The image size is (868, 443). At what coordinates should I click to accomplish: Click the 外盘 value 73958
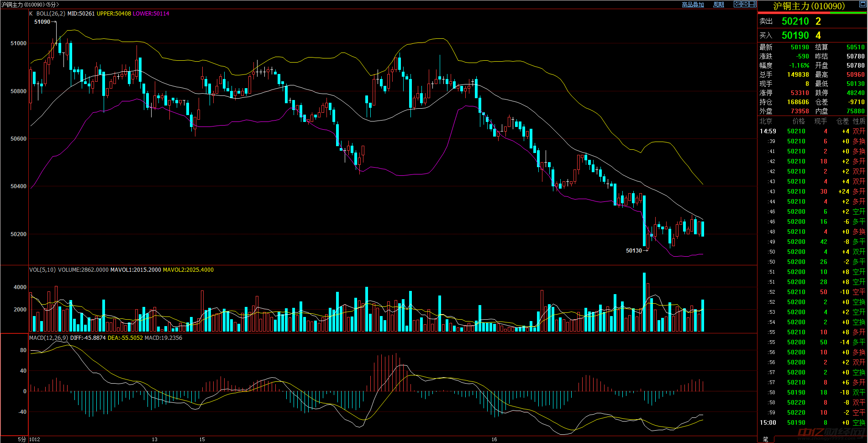tap(800, 111)
